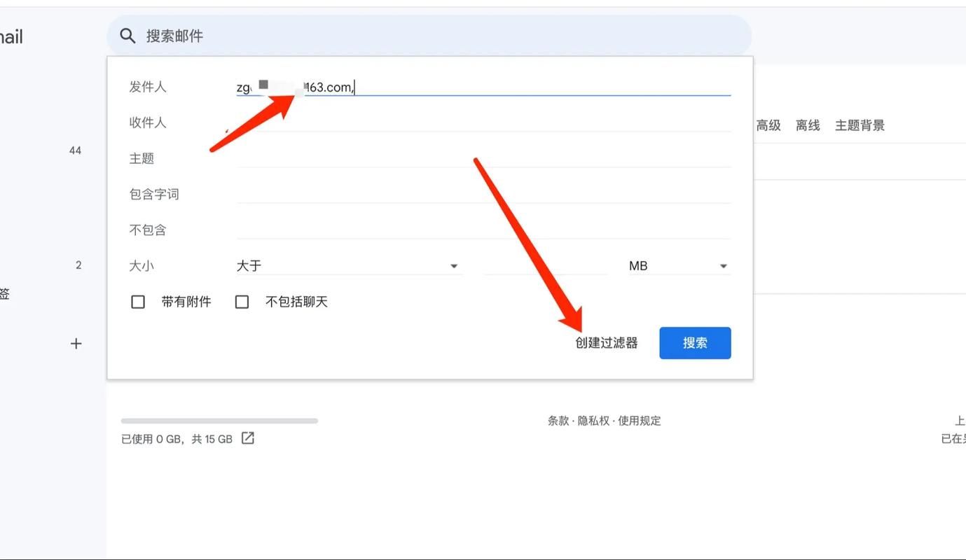Open the 条款 link
This screenshot has width=966, height=560.
tap(558, 421)
